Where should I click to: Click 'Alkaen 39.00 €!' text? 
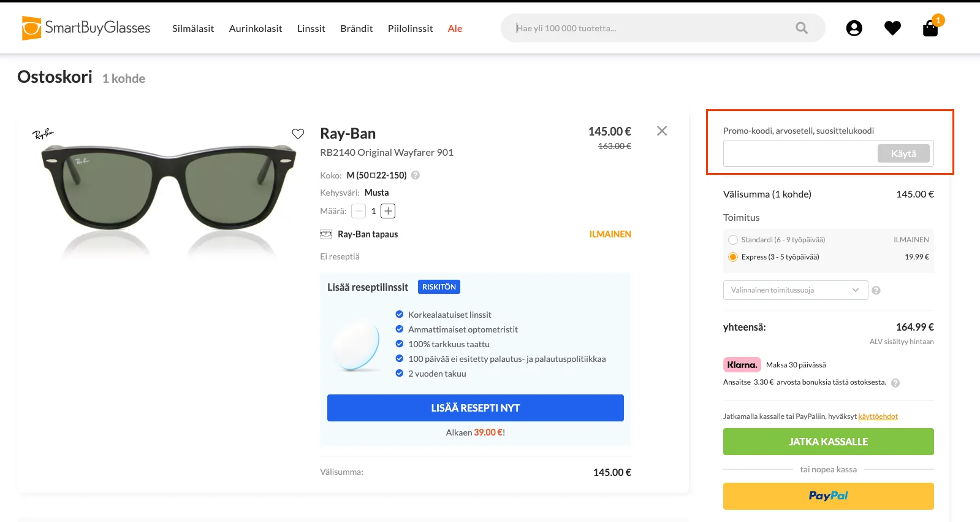pos(476,432)
